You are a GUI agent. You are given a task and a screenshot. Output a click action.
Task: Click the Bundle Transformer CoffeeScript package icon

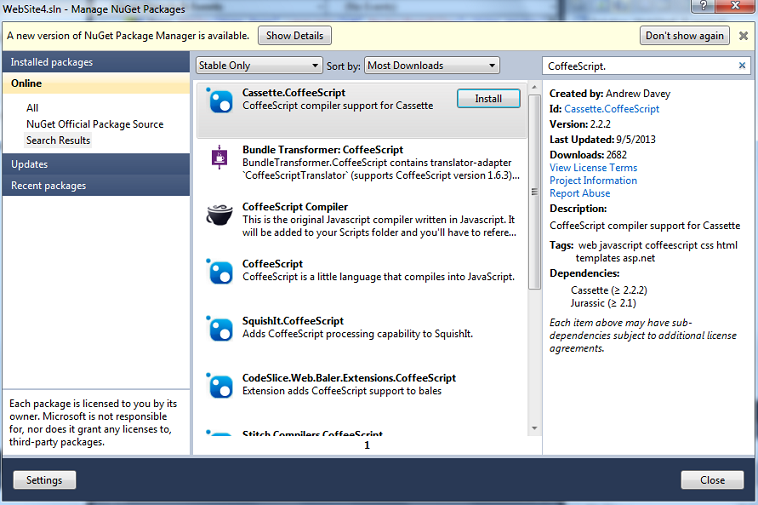219,157
